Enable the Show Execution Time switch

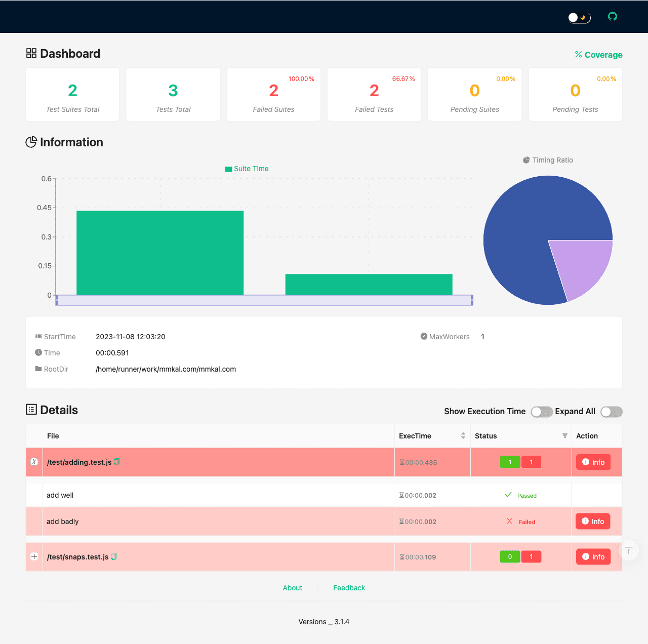click(541, 412)
